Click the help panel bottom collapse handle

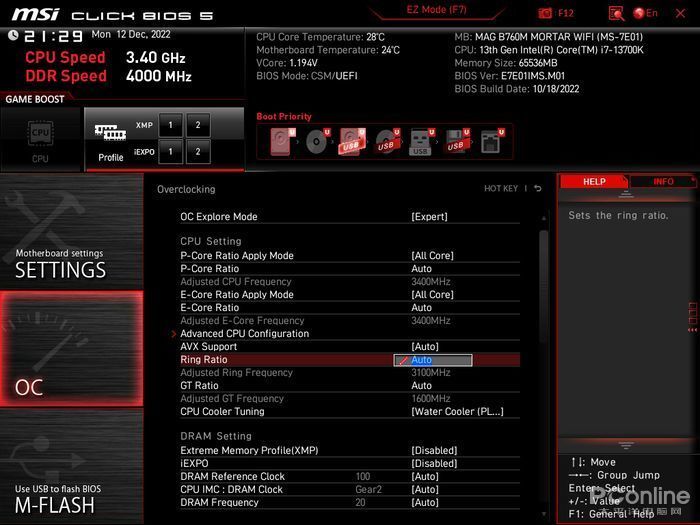pos(625,445)
